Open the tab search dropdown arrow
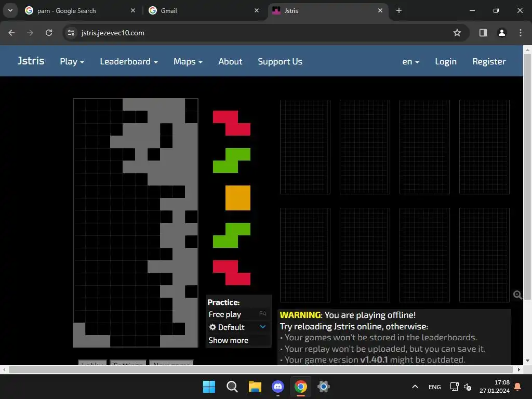The height and width of the screenshot is (399, 532). [x=10, y=10]
